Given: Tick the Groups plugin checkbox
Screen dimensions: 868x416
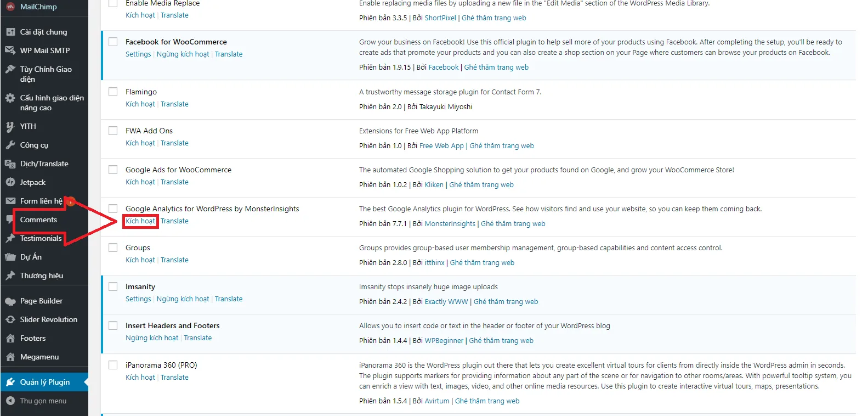Looking at the screenshot, I should click(x=113, y=248).
